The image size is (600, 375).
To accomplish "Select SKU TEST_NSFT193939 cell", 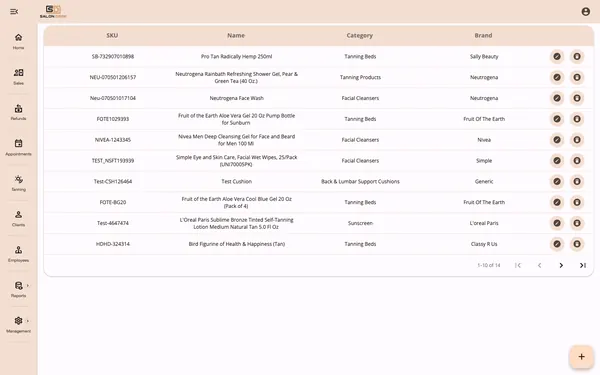I will click(x=113, y=161).
